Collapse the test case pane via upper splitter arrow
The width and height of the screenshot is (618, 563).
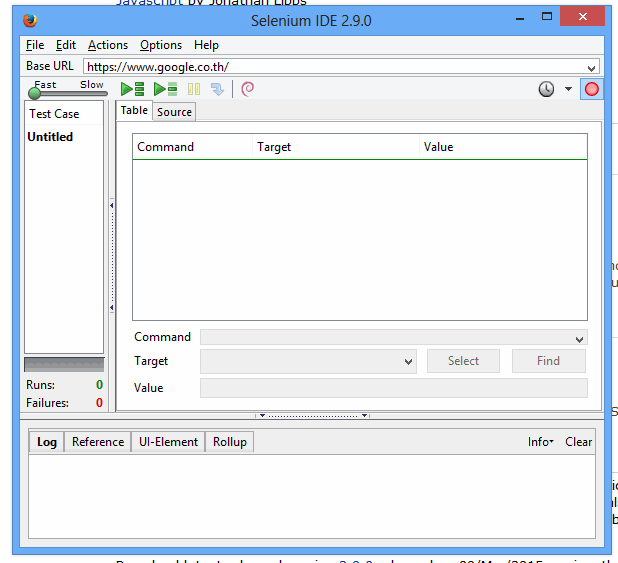(x=112, y=205)
